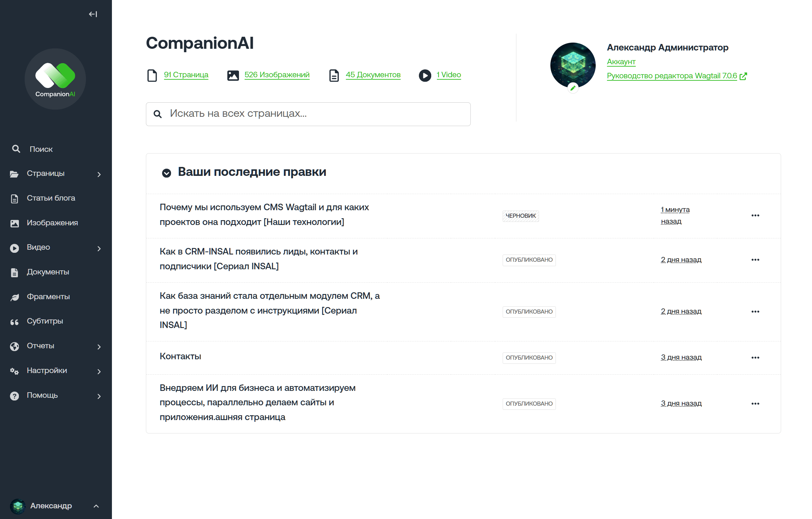Screen dimensions: 812x519
Task: Select the Фрагменты icon in sidebar
Action: click(14, 297)
